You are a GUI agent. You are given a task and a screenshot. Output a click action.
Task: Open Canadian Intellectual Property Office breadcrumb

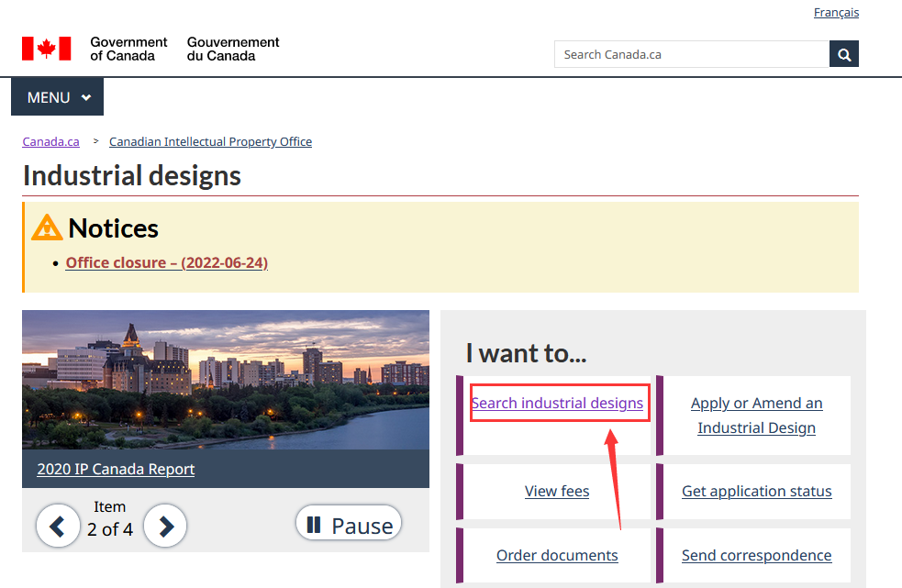coord(210,142)
